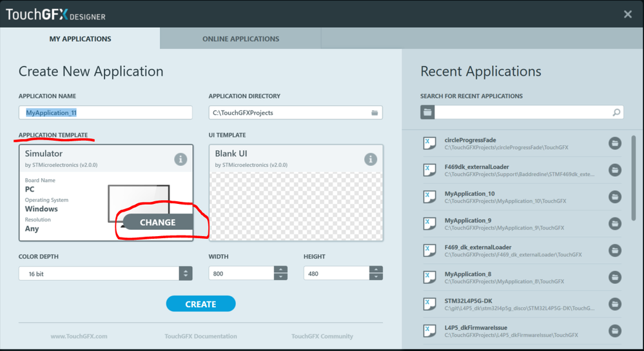644x351 pixels.
Task: Decrease the Width value
Action: click(281, 277)
